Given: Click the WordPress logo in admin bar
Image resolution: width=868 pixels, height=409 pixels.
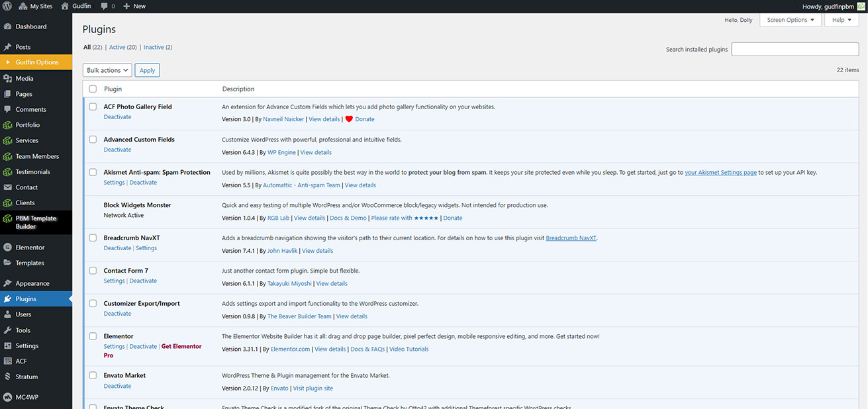Looking at the screenshot, I should 8,6.
